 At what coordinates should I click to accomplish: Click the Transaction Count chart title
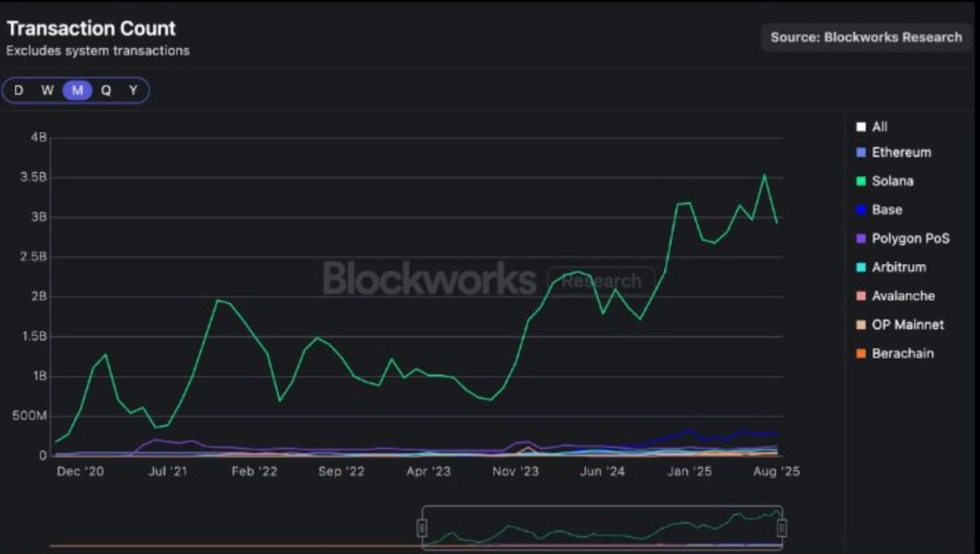[x=91, y=28]
